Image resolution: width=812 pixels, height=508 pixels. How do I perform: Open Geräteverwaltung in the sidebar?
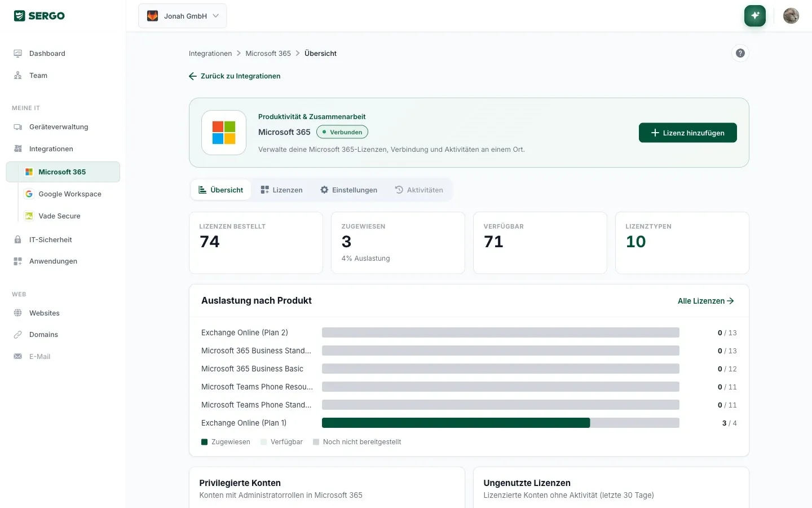pos(63,127)
